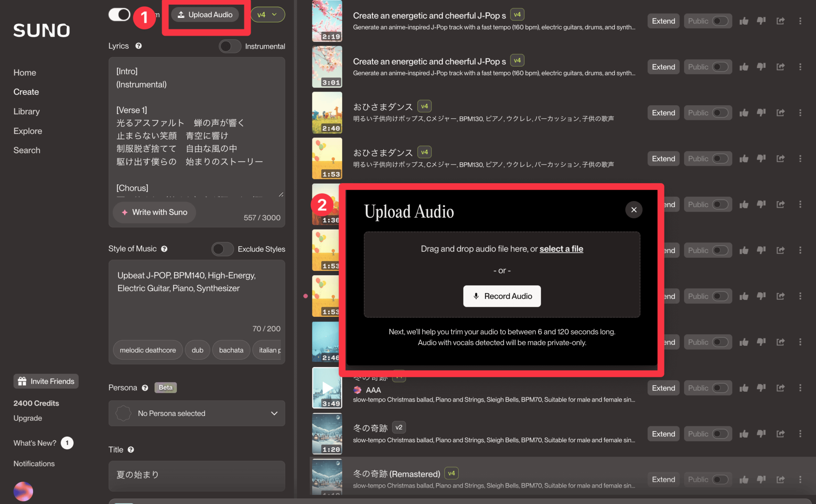Screen dimensions: 816x504
Task: Click the Lyrics help question icon
Action: click(x=138, y=46)
